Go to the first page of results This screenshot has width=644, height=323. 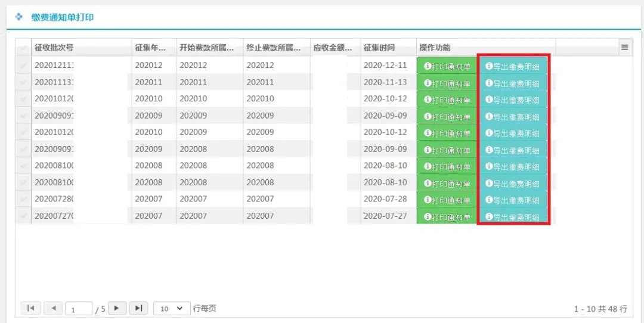tap(30, 308)
